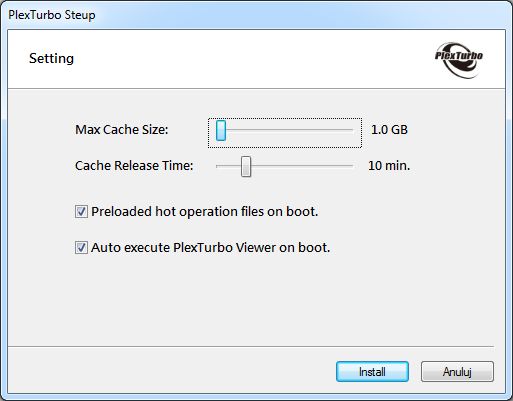Cancel setup with the Anuluj button
The width and height of the screenshot is (513, 401).
tap(457, 371)
